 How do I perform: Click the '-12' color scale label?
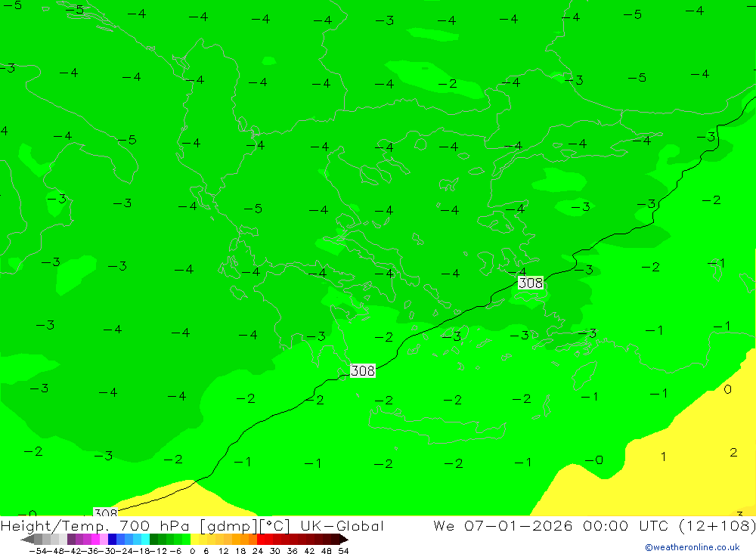click(x=158, y=551)
